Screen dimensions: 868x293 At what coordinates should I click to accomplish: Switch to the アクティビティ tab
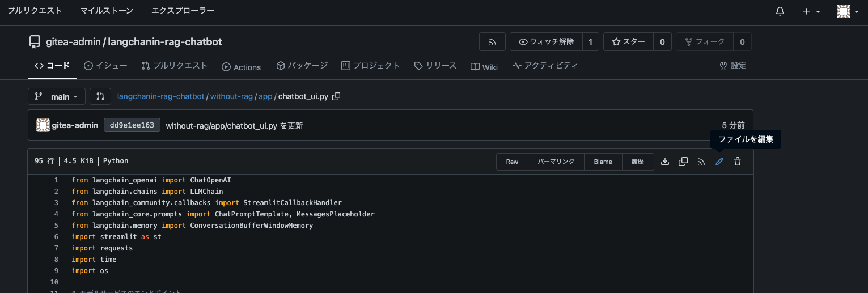coord(545,66)
